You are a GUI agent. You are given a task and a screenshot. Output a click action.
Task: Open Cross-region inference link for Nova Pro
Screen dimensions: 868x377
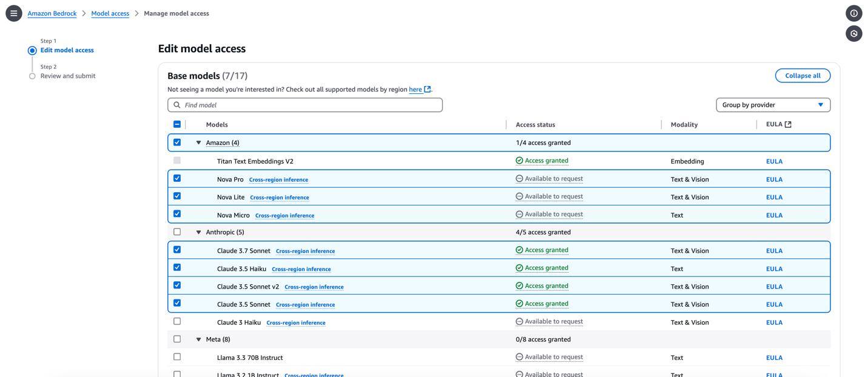(x=278, y=180)
